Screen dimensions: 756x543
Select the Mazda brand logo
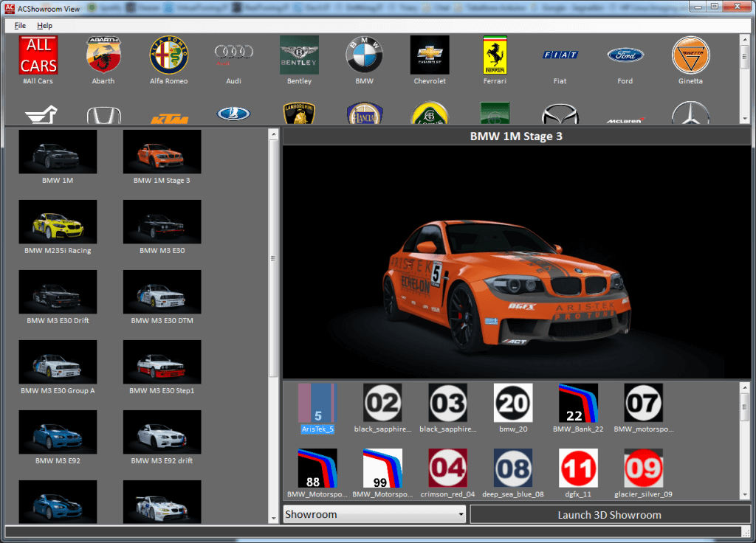tap(560, 114)
